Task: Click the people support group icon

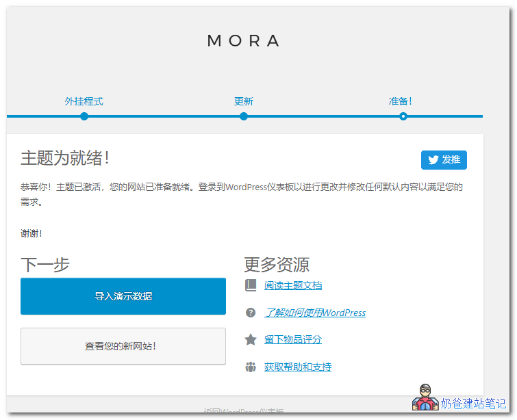Action: (251, 367)
